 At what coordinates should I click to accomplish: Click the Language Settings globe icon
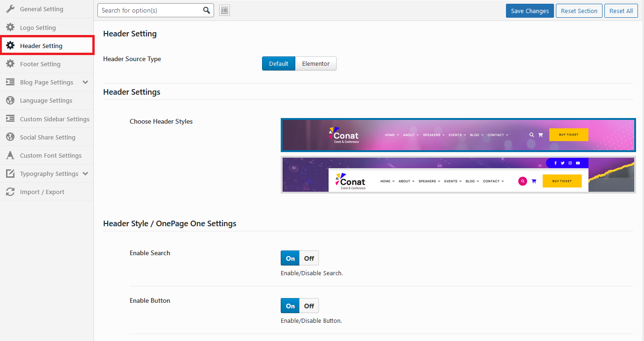pyautogui.click(x=12, y=100)
